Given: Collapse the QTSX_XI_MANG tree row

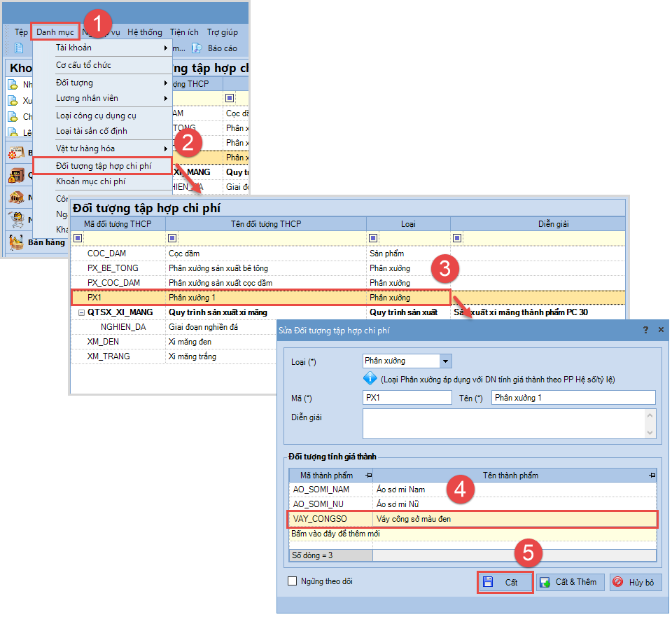Looking at the screenshot, I should [81, 312].
